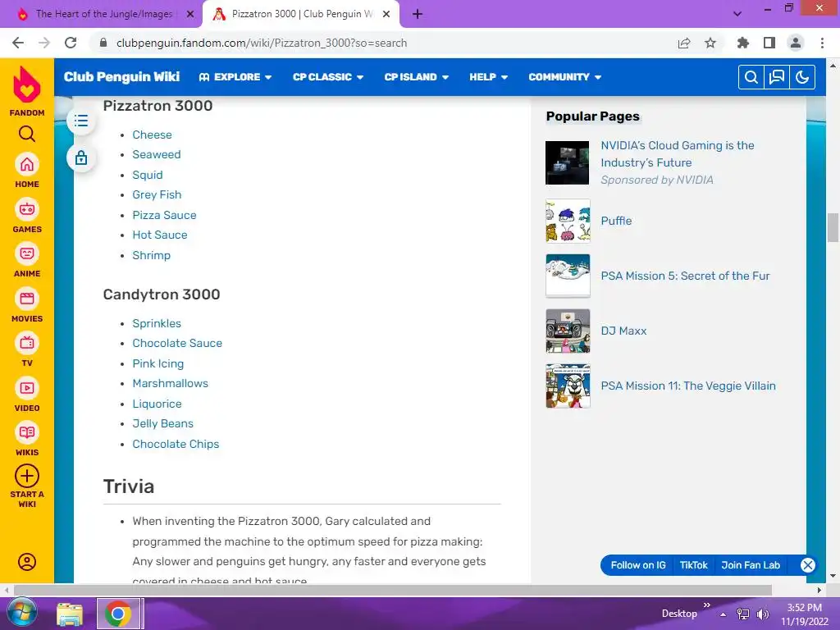840x630 pixels.
Task: Click Start a Wiki plus icon
Action: [x=27, y=476]
